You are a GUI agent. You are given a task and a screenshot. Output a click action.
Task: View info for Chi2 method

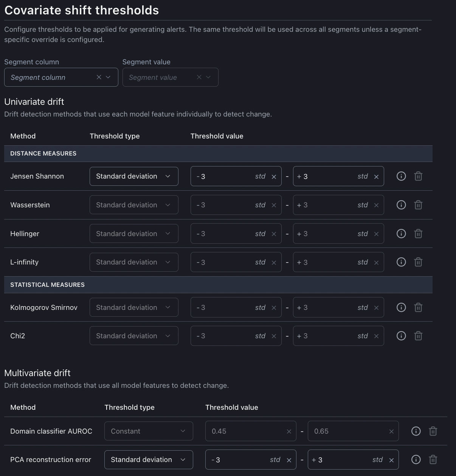click(401, 336)
